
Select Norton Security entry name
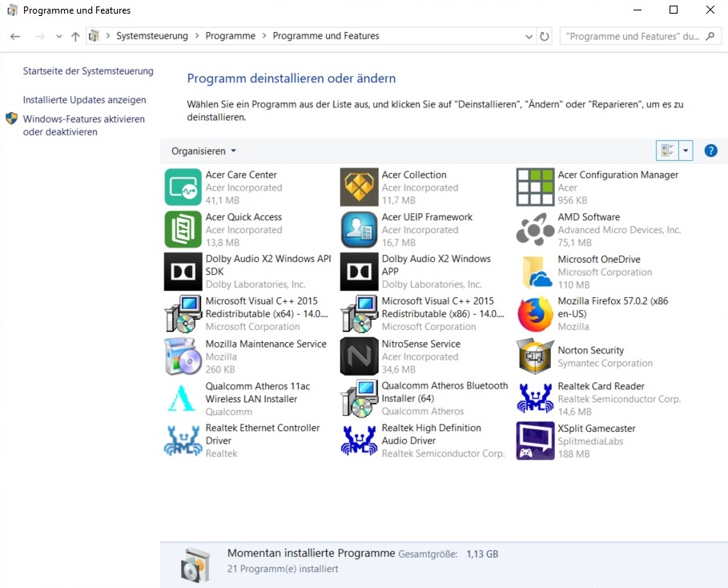(590, 350)
